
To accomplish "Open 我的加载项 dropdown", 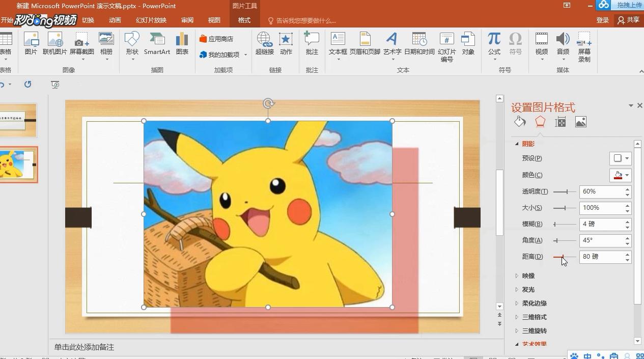I will coord(223,54).
